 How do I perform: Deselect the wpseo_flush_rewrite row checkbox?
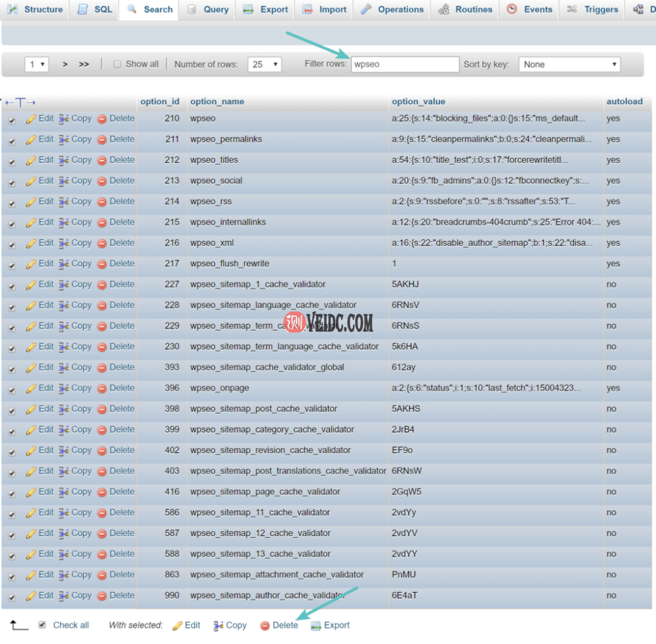pyautogui.click(x=11, y=264)
